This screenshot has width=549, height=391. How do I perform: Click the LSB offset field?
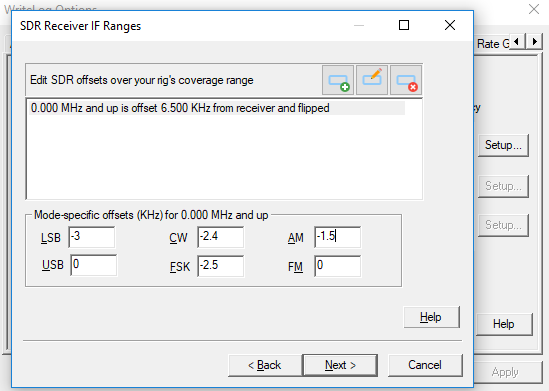(x=92, y=237)
